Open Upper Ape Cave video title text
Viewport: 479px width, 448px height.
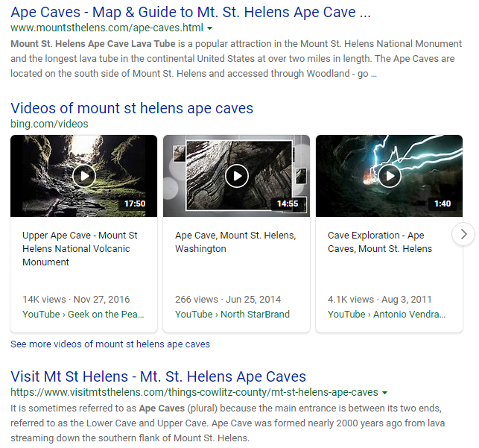80,248
